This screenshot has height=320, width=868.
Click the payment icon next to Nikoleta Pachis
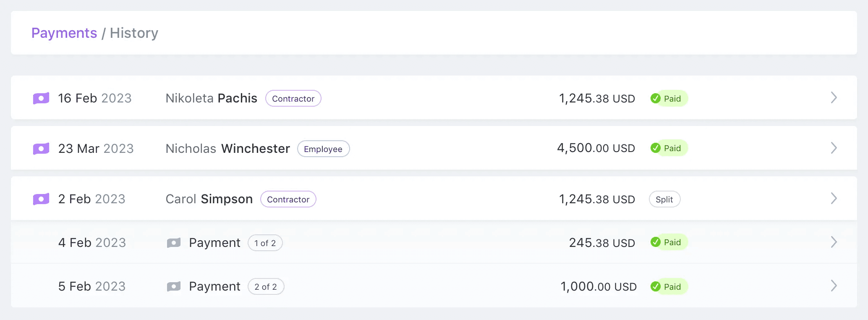point(41,98)
